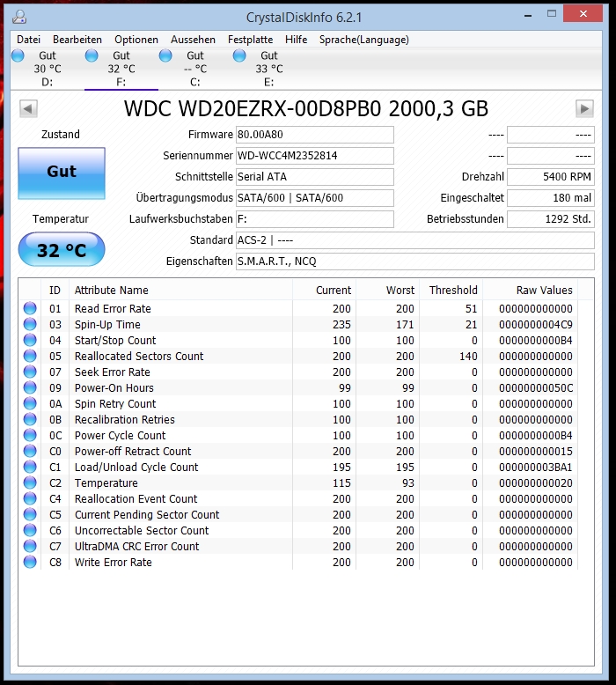This screenshot has width=616, height=685.
Task: Select drive F: status orb
Action: (92, 56)
